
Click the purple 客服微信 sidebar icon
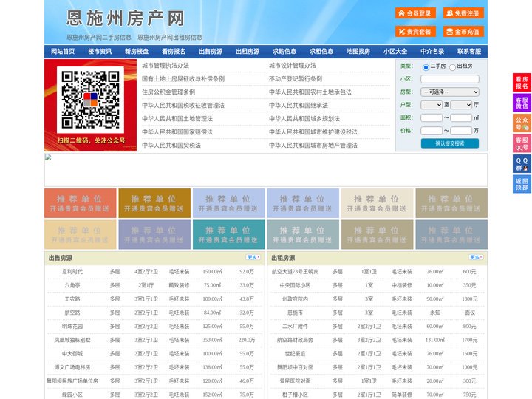click(x=522, y=103)
